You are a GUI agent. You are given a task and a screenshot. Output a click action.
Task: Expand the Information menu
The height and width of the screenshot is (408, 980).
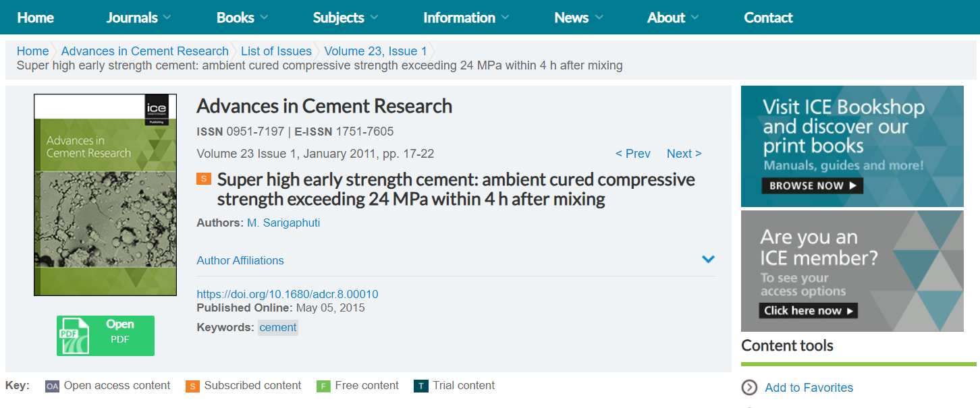(x=466, y=18)
